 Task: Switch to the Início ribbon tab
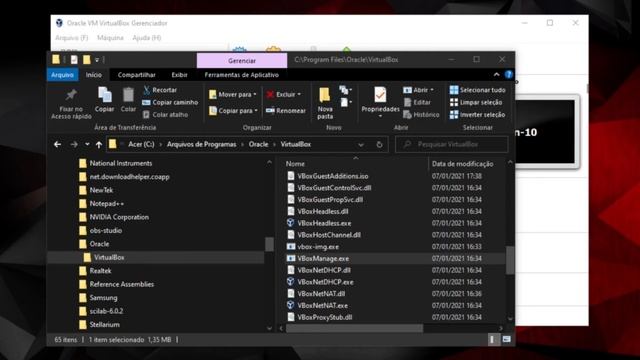93,75
